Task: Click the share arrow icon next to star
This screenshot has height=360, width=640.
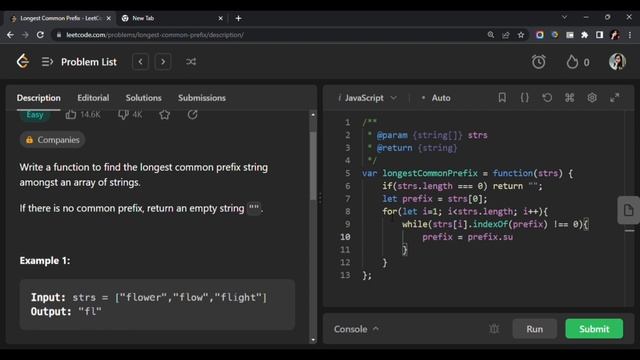Action: tap(193, 115)
